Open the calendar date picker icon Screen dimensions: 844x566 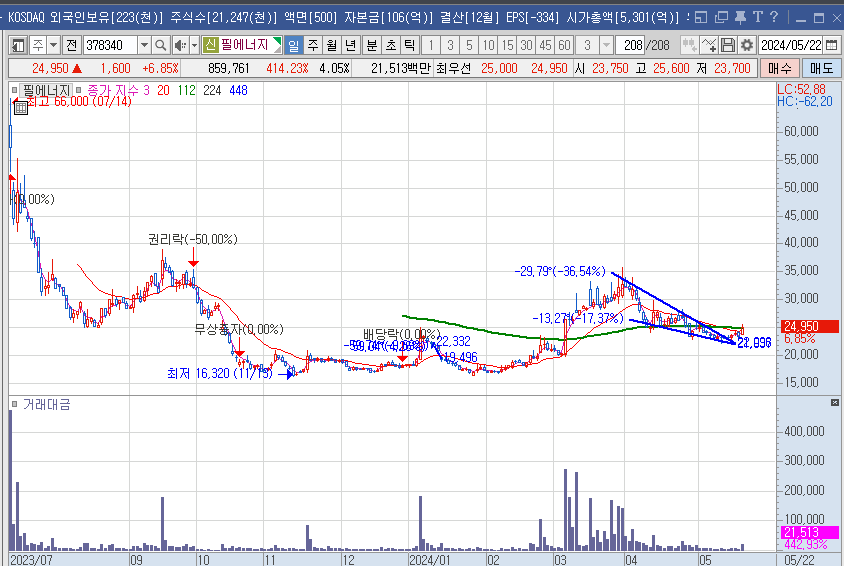click(x=832, y=45)
